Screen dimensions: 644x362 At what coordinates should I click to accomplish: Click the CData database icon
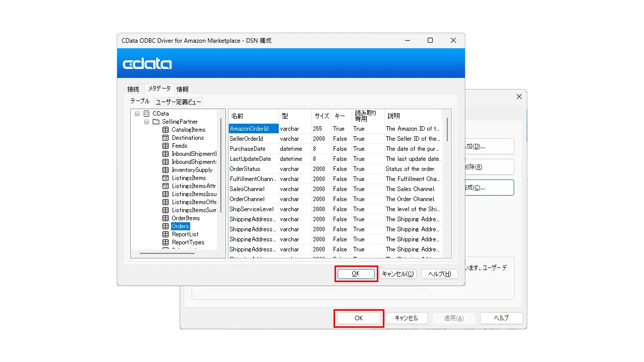(x=146, y=114)
